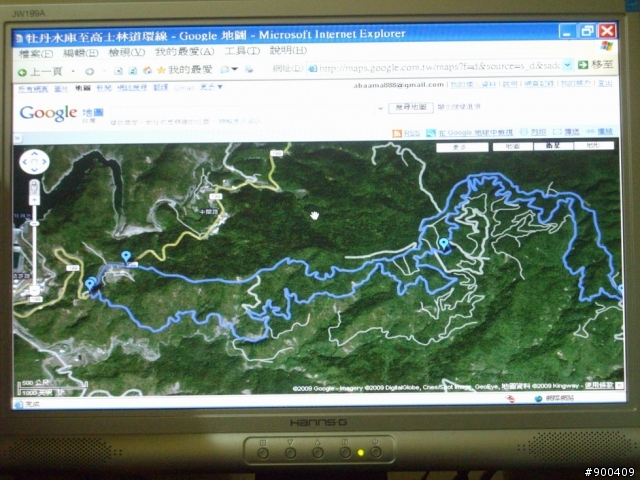Open the mail icon dropdown arrow

(235, 69)
